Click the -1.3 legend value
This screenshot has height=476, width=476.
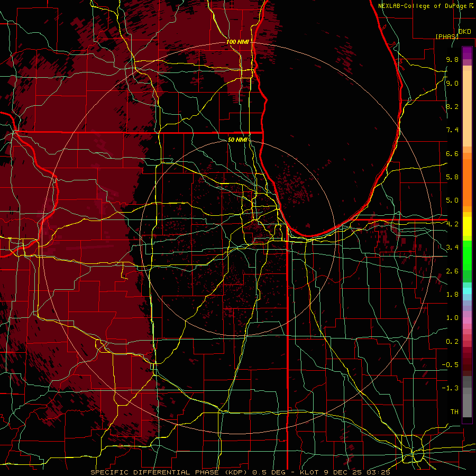[450, 388]
